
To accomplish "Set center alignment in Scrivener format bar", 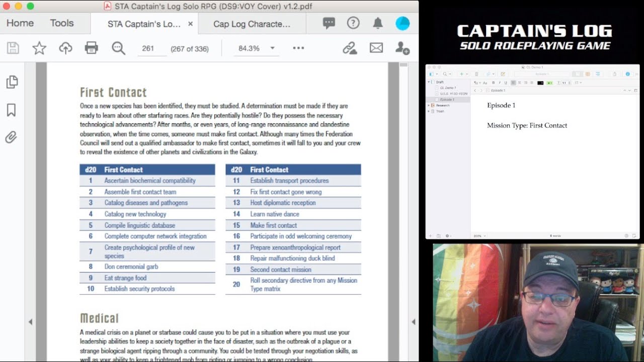I will pyautogui.click(x=519, y=83).
